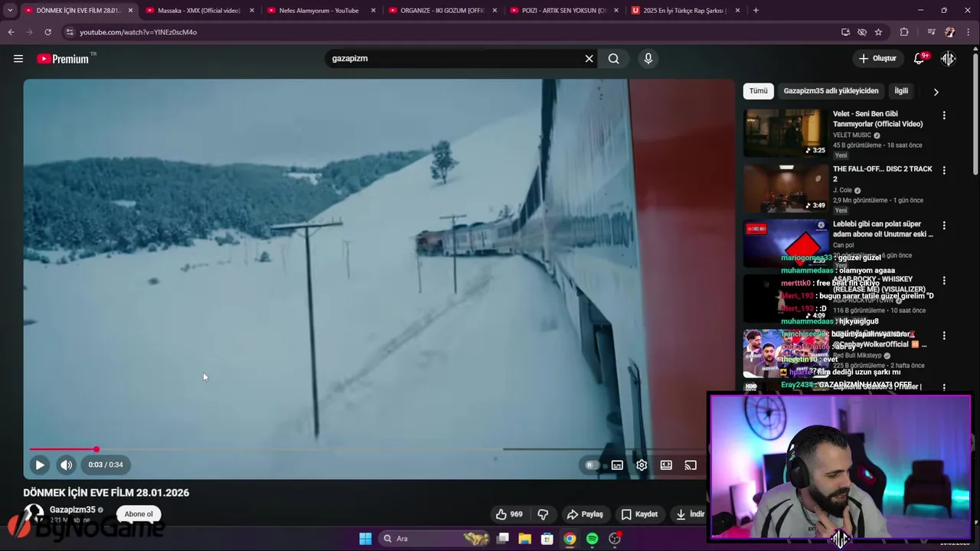Subscribe using the Abone ol button
Image resolution: width=980 pixels, height=551 pixels.
click(x=139, y=514)
